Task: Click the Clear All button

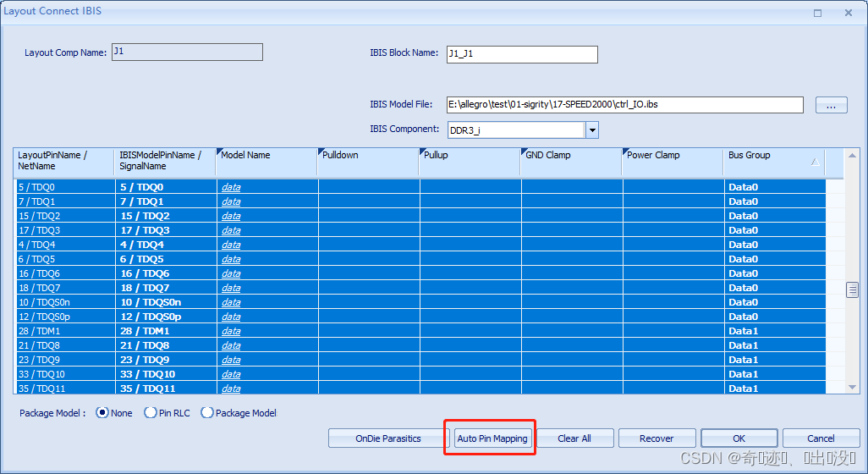Action: click(x=574, y=438)
